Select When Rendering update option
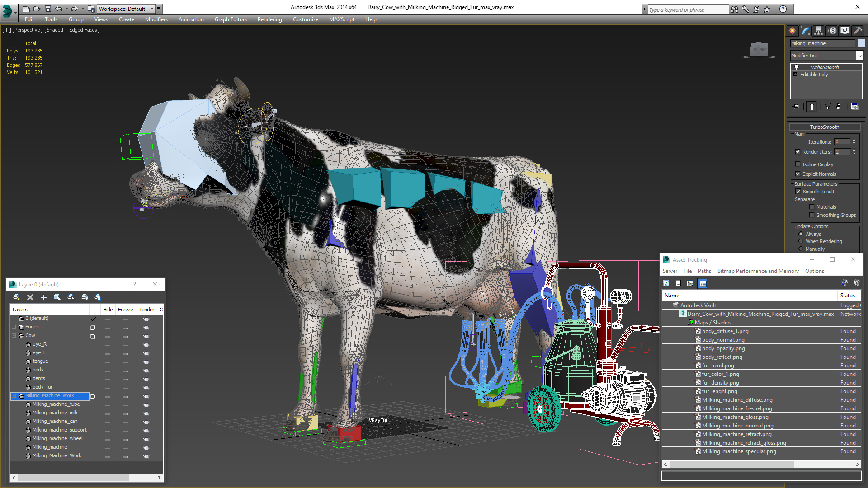Viewport: 868px width, 488px height. tap(801, 241)
